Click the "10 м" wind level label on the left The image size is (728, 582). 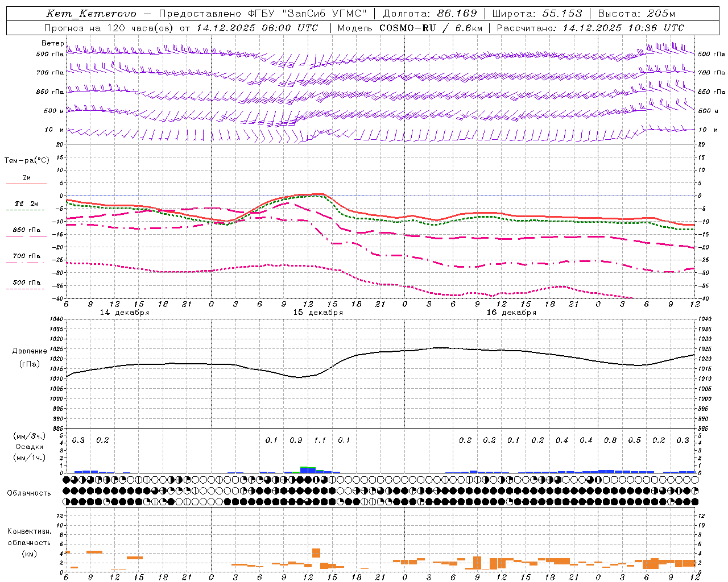tap(55, 130)
